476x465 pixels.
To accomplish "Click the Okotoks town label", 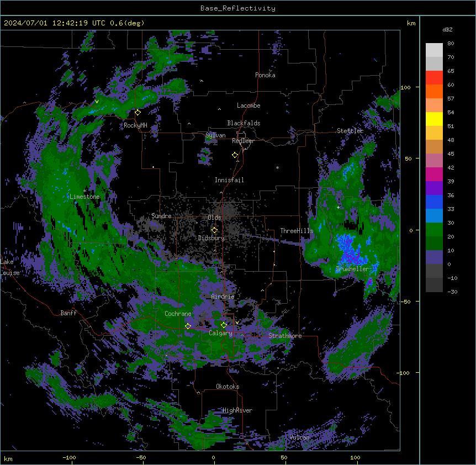I will tap(228, 387).
